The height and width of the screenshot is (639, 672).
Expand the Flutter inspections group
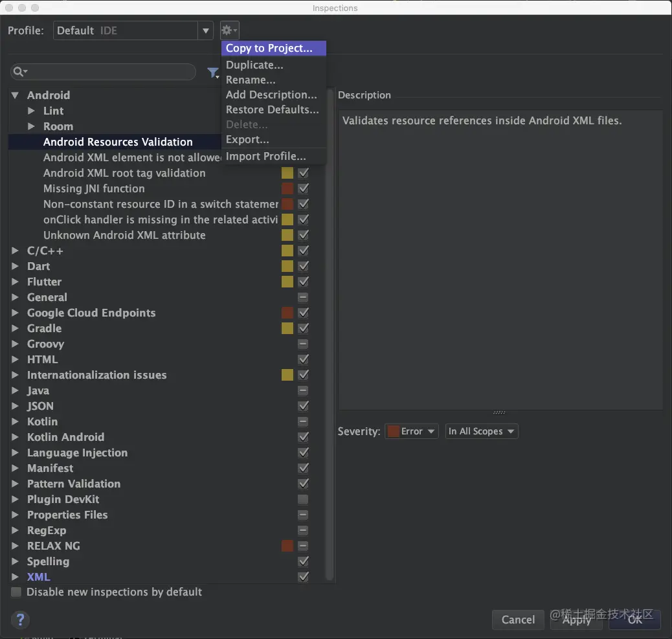(15, 282)
